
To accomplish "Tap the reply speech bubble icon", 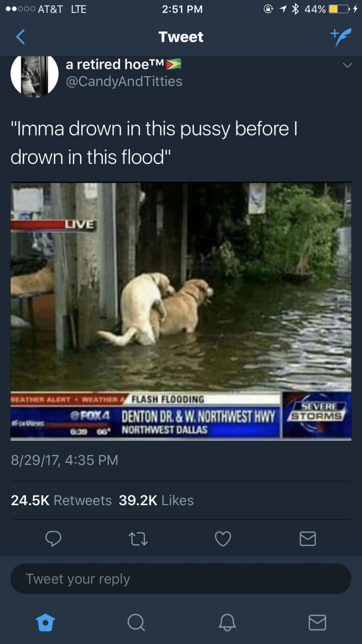I will (53, 539).
